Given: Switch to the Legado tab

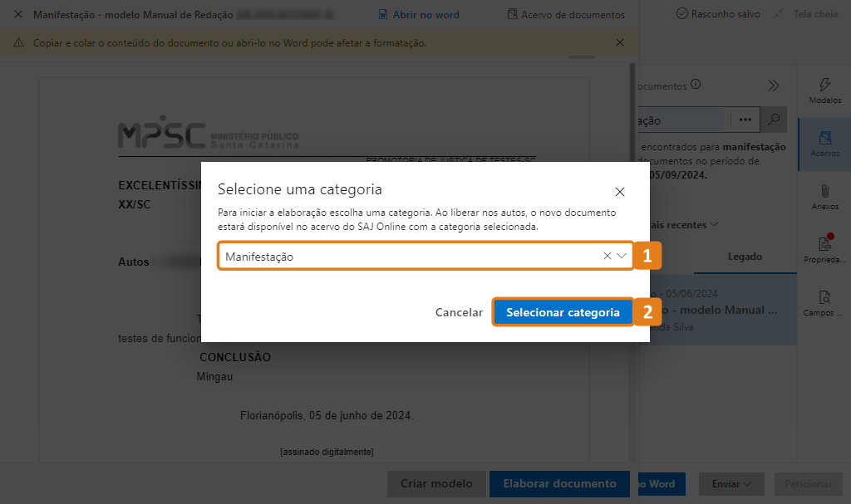Looking at the screenshot, I should pos(745,257).
